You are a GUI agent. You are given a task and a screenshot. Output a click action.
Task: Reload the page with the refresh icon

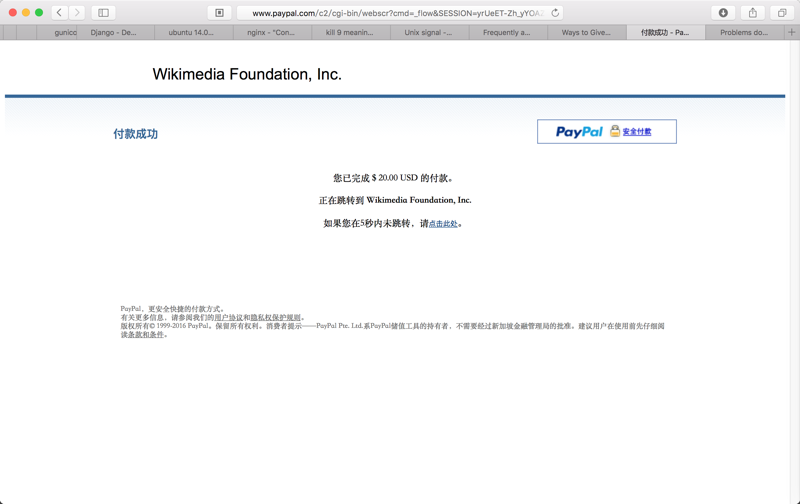point(555,13)
